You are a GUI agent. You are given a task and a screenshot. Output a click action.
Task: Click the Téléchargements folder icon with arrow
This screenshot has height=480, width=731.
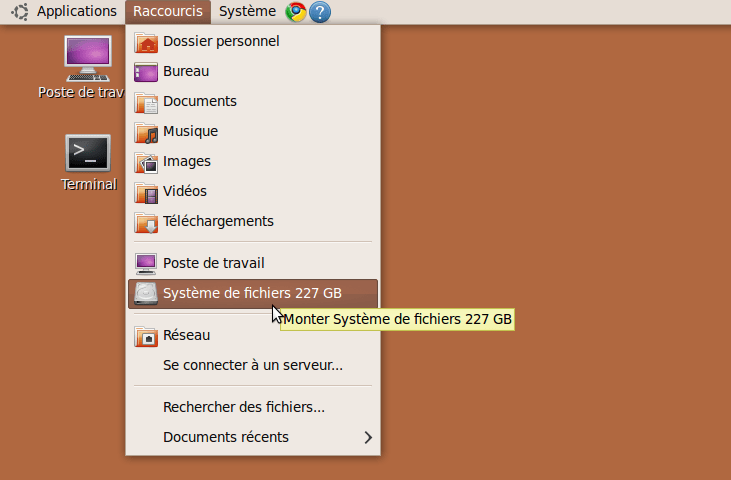click(x=146, y=222)
